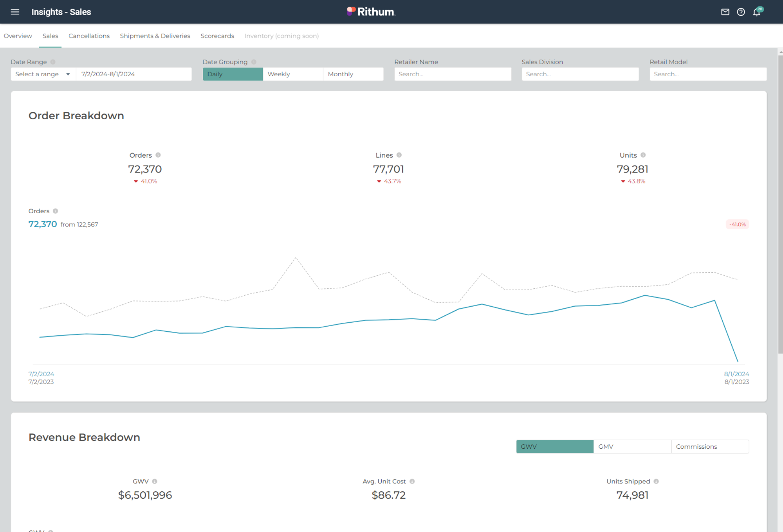Screen dimensions: 783x532
Task: Click info icon beside GWV metric
Action: click(155, 481)
